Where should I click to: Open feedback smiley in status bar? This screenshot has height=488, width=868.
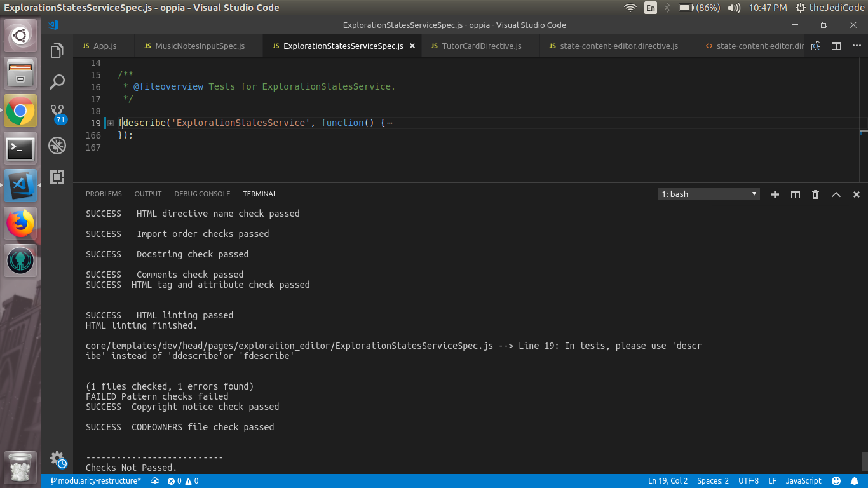[x=836, y=481]
